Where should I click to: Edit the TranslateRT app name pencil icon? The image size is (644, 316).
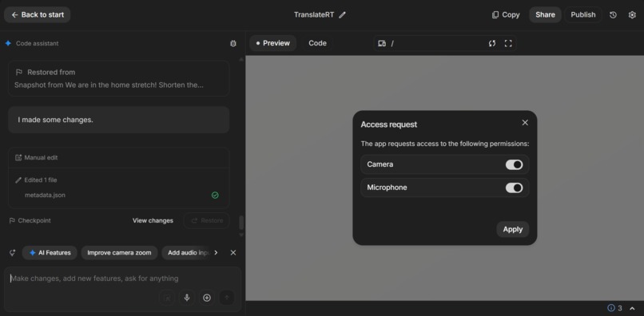pos(342,15)
